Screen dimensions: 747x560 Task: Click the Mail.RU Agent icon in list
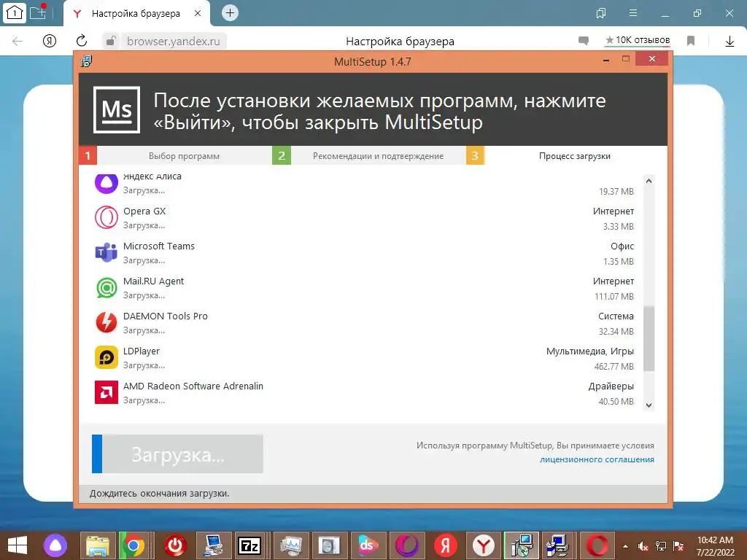(x=107, y=287)
